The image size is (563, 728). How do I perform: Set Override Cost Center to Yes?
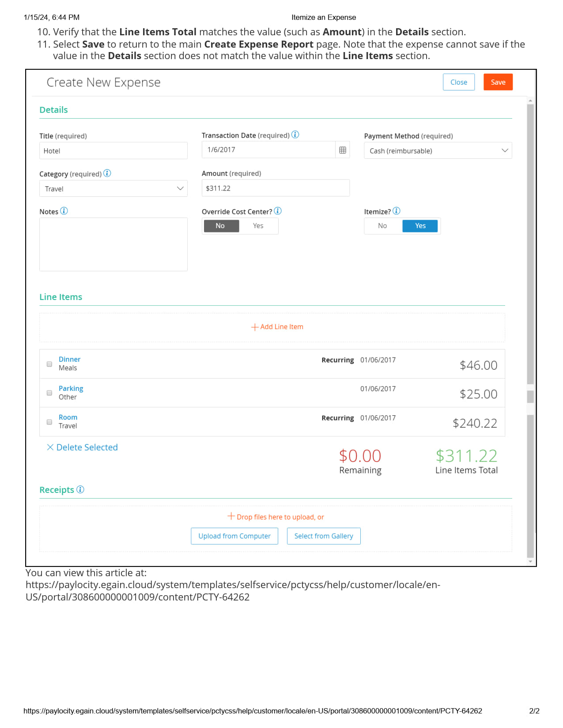pos(258,226)
